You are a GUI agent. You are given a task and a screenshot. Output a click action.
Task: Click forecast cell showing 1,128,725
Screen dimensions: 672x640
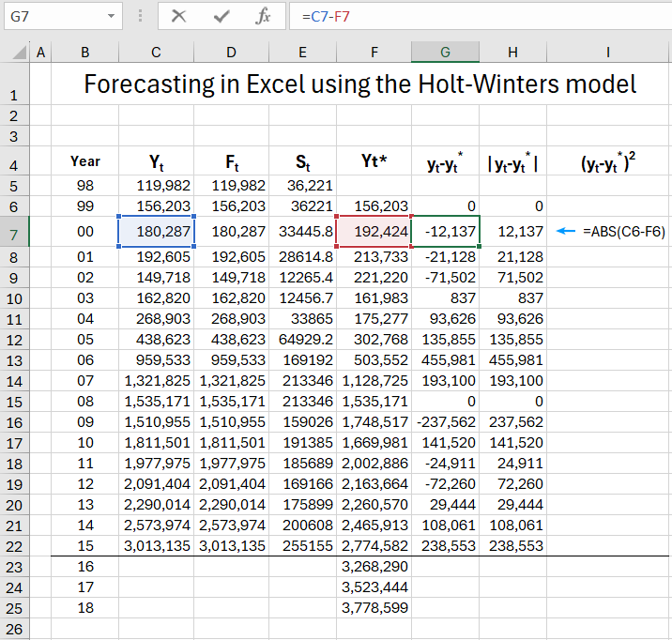[x=374, y=380]
